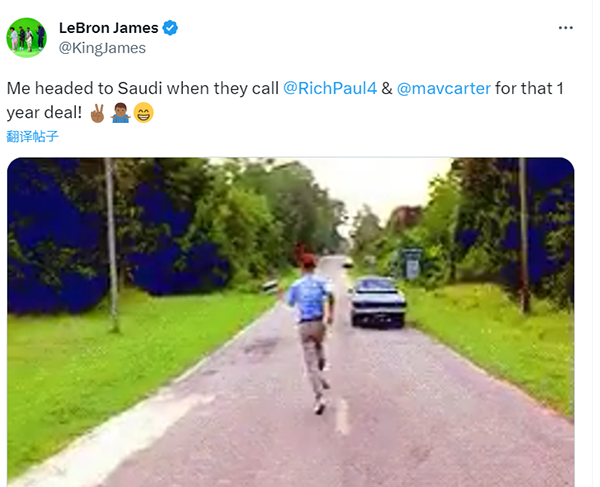Click the shrugging person emoji

point(121,113)
